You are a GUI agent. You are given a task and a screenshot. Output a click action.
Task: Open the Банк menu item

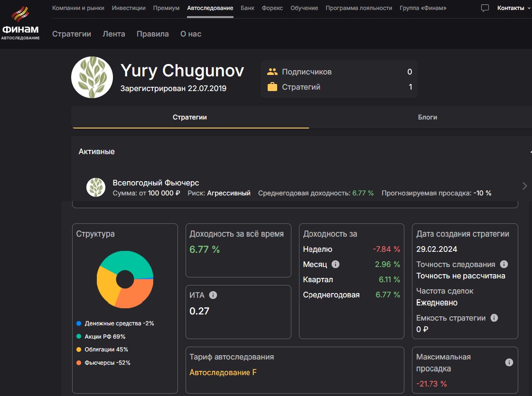point(247,8)
